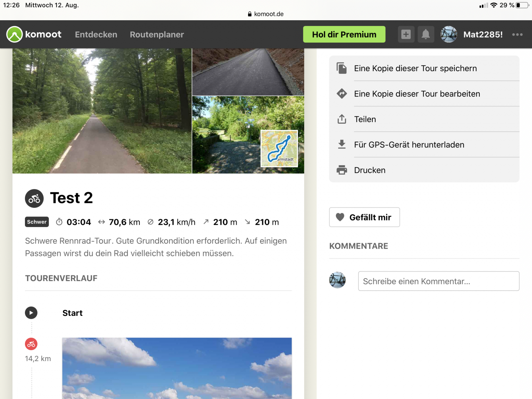The height and width of the screenshot is (399, 532).
Task: Open the notifications bell
Action: [x=426, y=34]
